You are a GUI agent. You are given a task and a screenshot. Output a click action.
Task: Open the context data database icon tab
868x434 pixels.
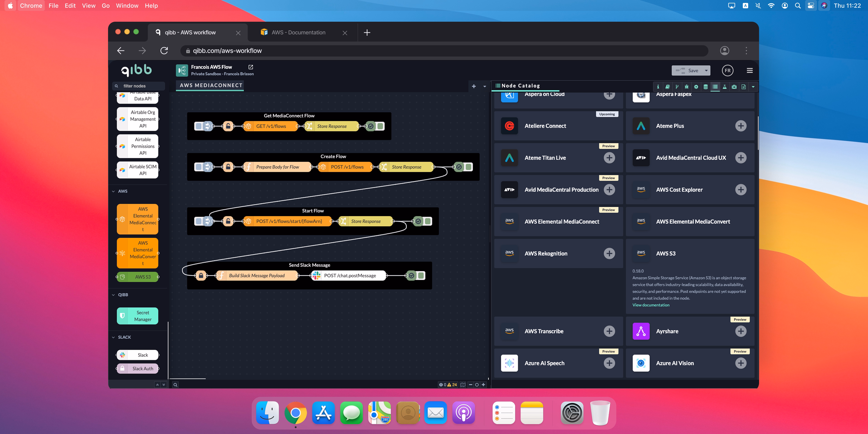click(705, 87)
